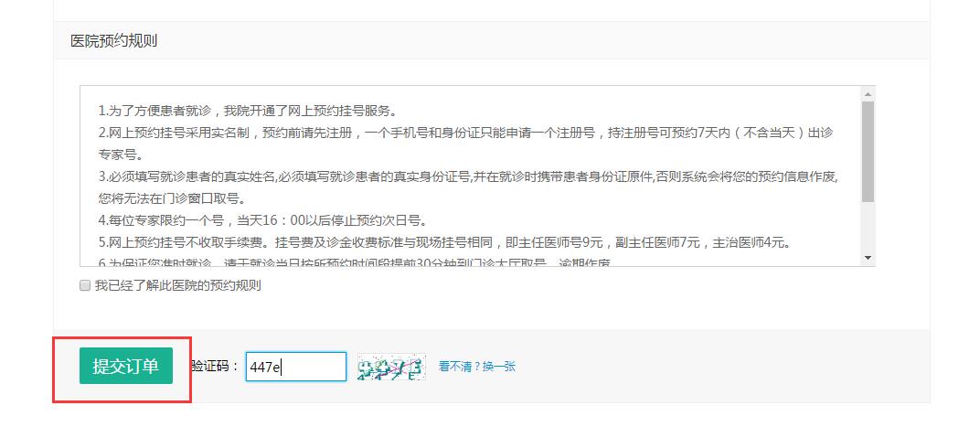Click rule 5 about 不收取手续费
Viewport: 980px width, 448px height.
444,242
